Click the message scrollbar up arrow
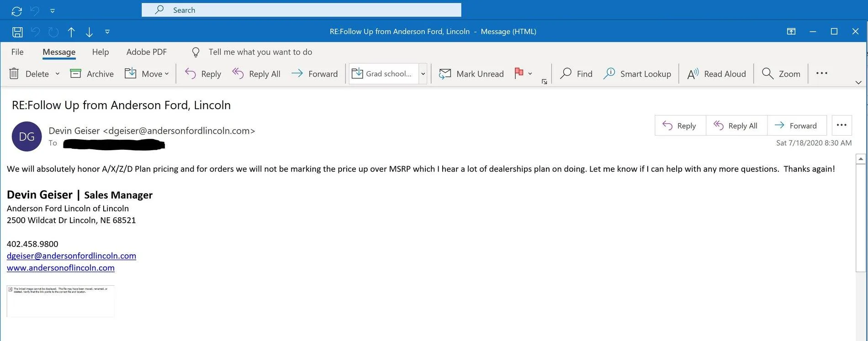Screen dimensions: 868x341 (861, 159)
